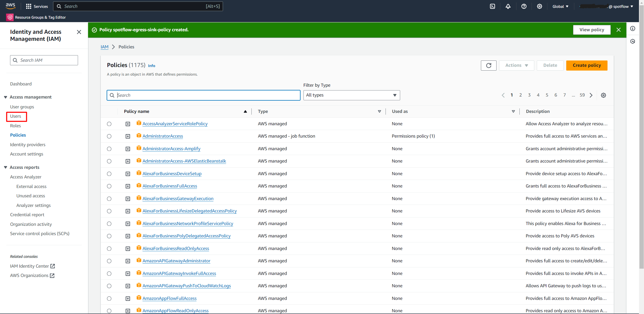Expand the AdministratorAccess row details
This screenshot has height=314, width=644.
pyautogui.click(x=128, y=136)
